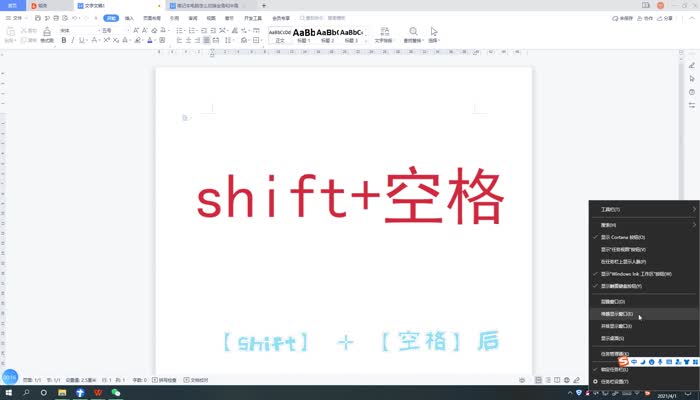Viewport: 700px width, 400px height.
Task: Click the Sogou input method S logo
Action: (x=623, y=362)
